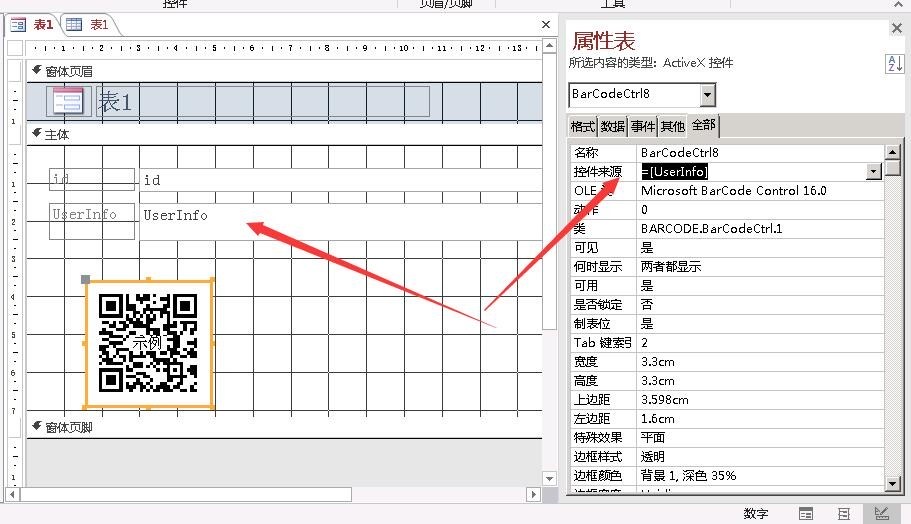911x524 pixels.
Task: Close the 属性表 property sheet pane
Action: click(x=896, y=28)
